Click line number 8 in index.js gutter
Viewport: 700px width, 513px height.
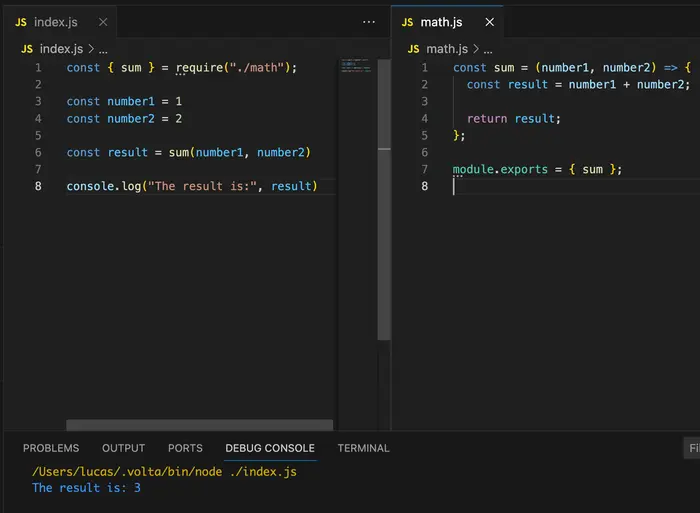click(x=38, y=186)
